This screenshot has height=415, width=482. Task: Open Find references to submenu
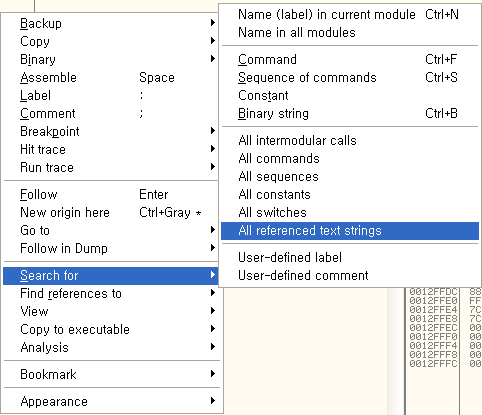click(x=111, y=294)
